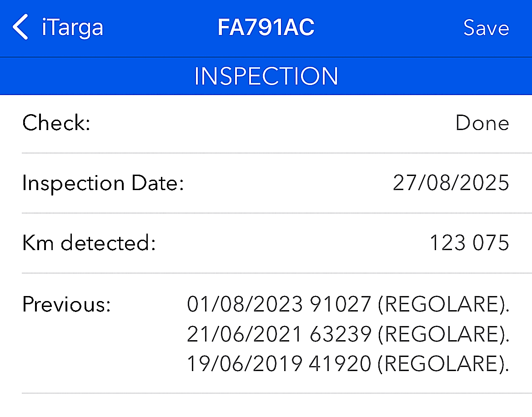Tap the 91027 km reading
Image resolution: width=532 pixels, height=417 pixels.
tap(340, 304)
